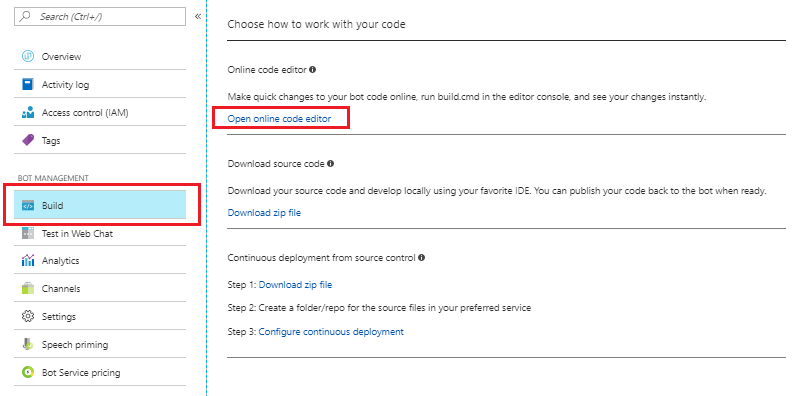
Task: Click the purple Tags icon
Action: (x=27, y=140)
